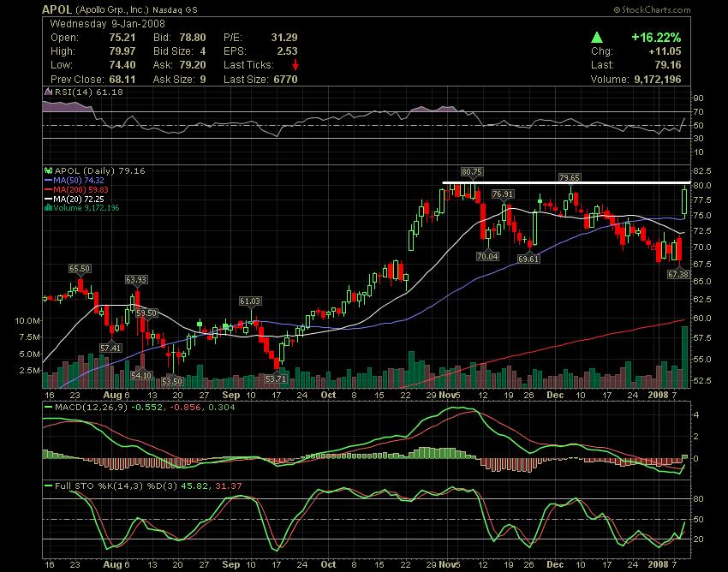Screen dimensions: 728x572
Task: Click the 54.10 low price label
Action: pos(141,376)
